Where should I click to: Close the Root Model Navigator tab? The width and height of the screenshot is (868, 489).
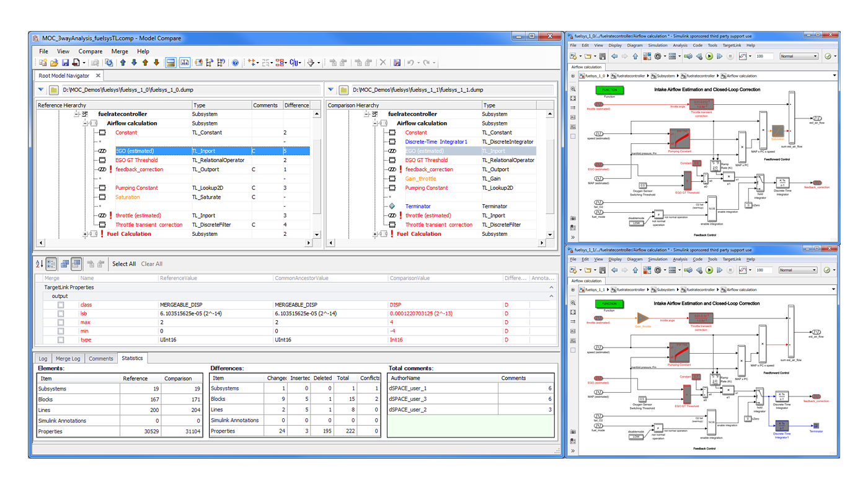[98, 76]
